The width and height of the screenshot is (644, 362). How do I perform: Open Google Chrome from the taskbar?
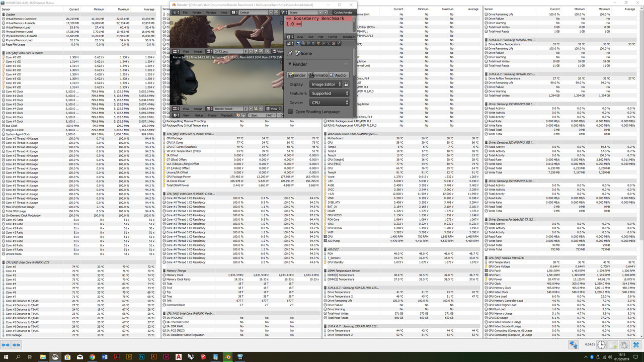(x=92, y=357)
